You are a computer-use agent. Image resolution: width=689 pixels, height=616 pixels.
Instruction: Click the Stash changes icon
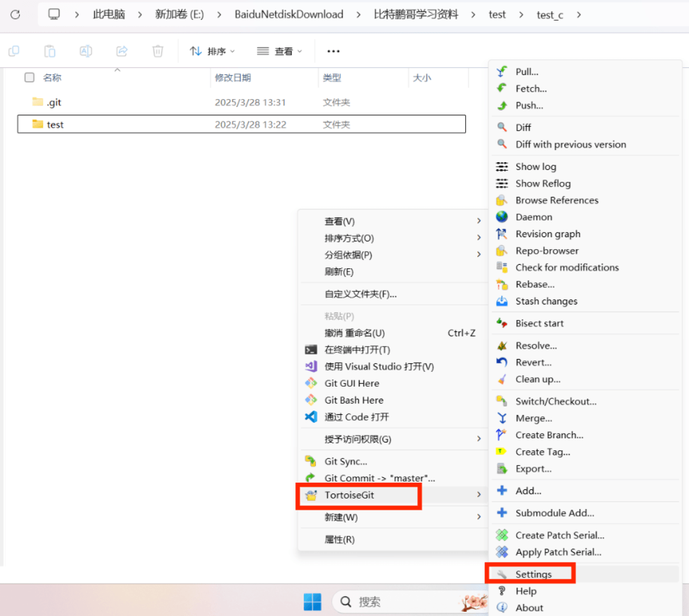(x=502, y=301)
